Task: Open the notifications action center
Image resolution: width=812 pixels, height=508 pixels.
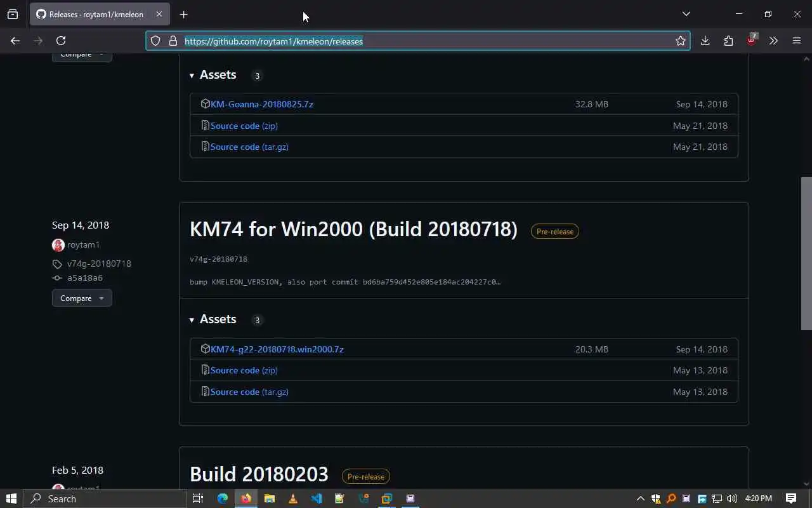Action: (x=791, y=498)
